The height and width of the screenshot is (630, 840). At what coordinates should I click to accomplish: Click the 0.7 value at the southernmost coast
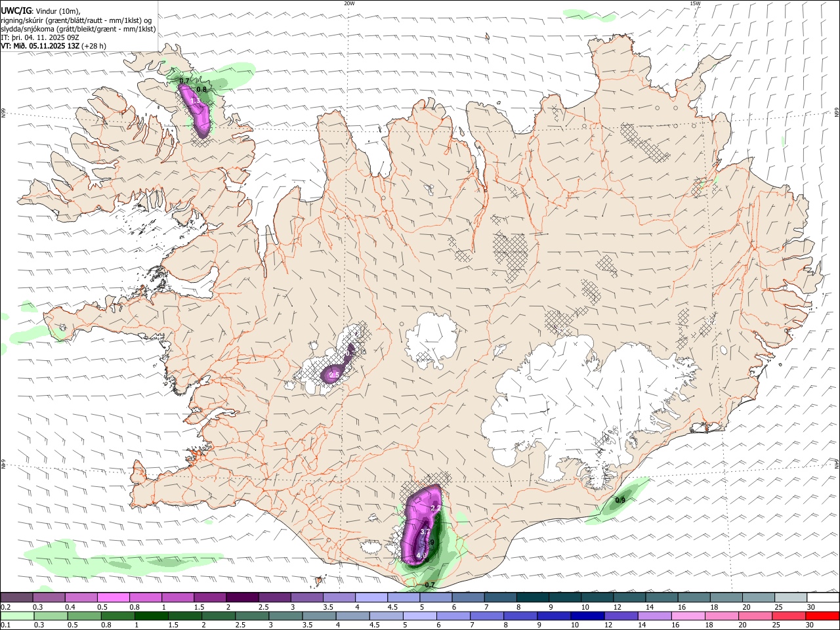click(430, 585)
